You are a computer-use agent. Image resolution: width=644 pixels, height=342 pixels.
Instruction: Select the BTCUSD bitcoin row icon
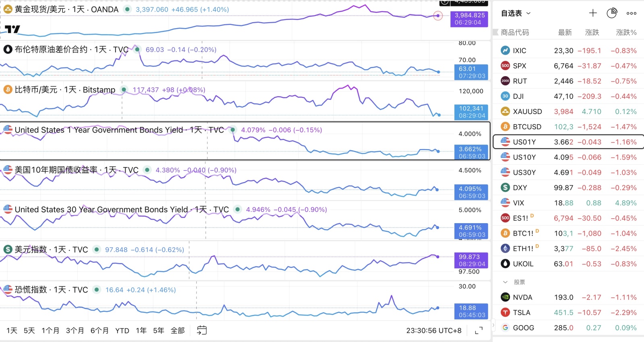(505, 126)
